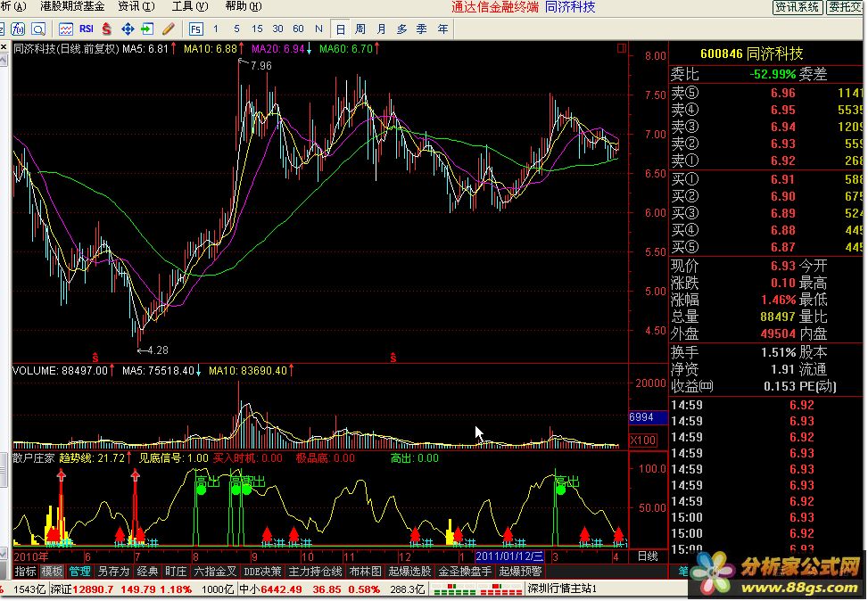Click the 现价 6.93 value
868x601 pixels.
pyautogui.click(x=782, y=266)
